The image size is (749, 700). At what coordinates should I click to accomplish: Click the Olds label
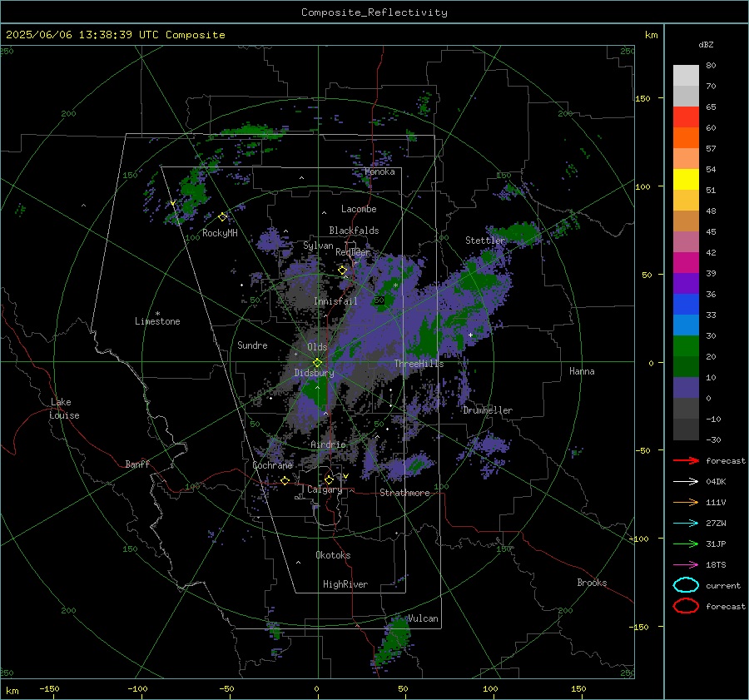click(x=317, y=347)
